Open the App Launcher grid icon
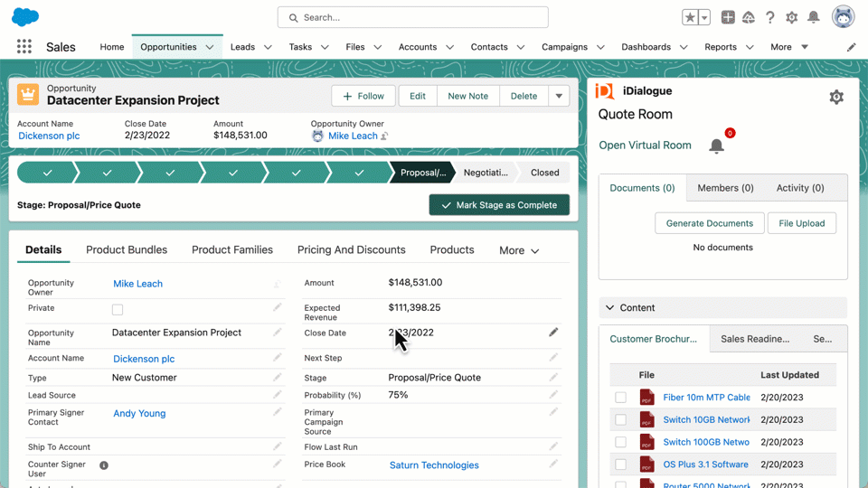 (24, 46)
